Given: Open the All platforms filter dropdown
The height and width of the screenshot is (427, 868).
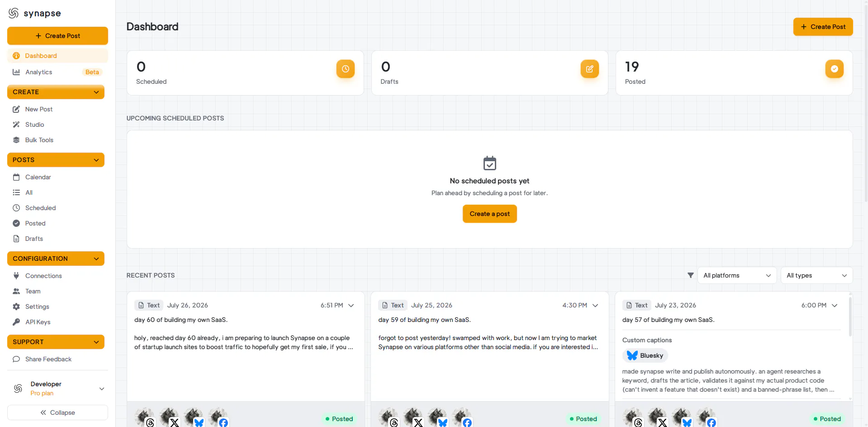Looking at the screenshot, I should (x=737, y=275).
